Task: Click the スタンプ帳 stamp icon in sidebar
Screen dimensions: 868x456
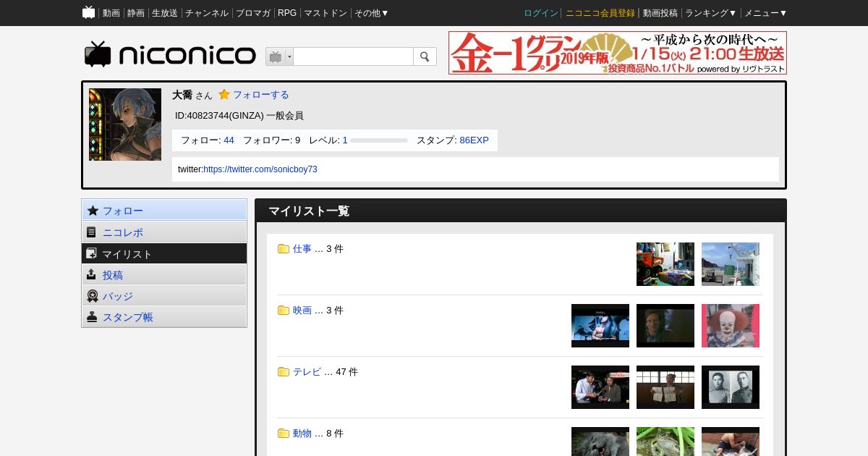Action: [x=92, y=317]
